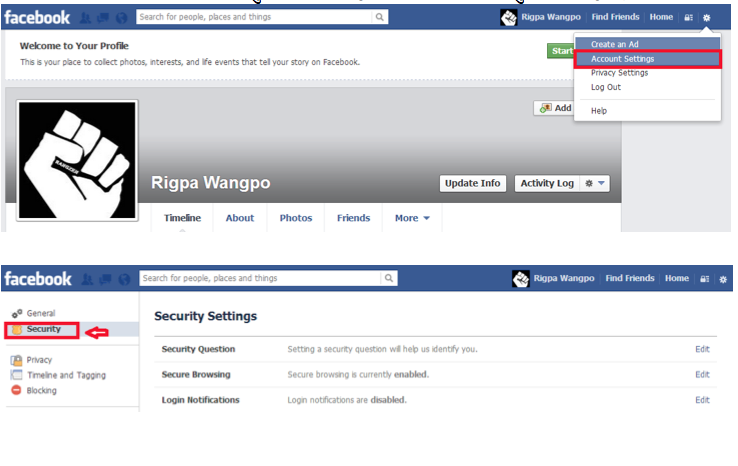Expand the More dropdown tab
Image resolution: width=738 pixels, height=466 pixels.
coord(412,218)
